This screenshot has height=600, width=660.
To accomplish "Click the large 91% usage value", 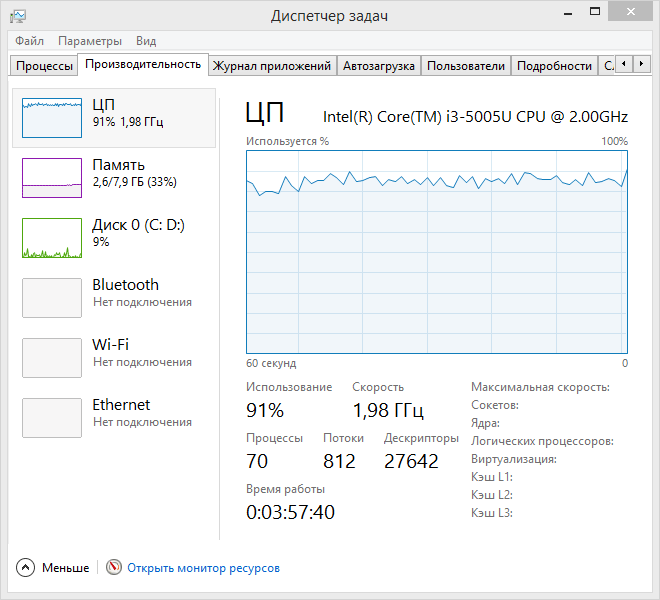I will [265, 410].
